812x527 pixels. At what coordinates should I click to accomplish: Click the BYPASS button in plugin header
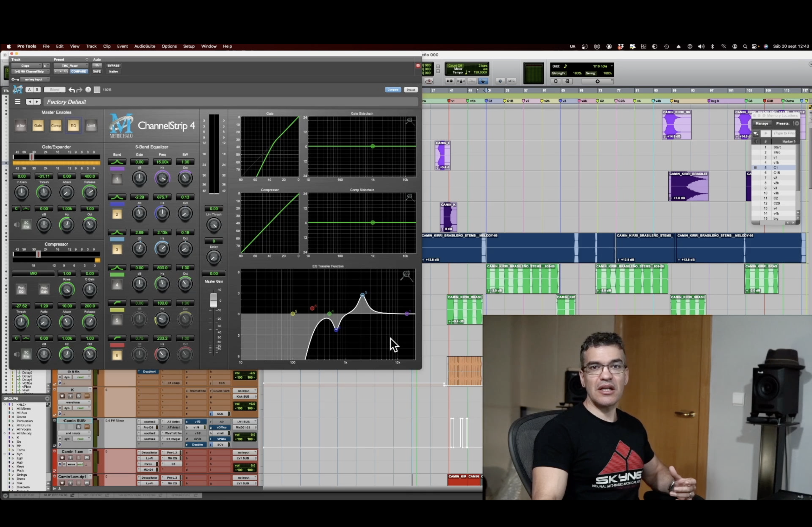pos(113,66)
